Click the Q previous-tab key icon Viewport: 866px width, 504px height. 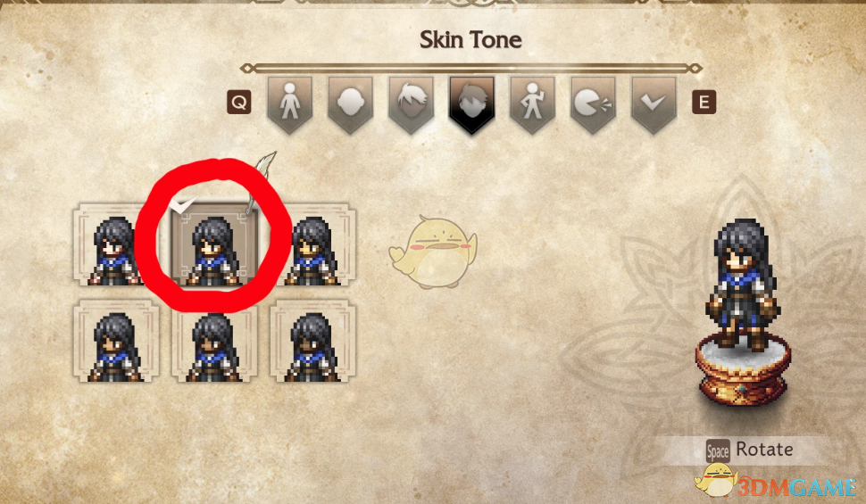point(239,102)
